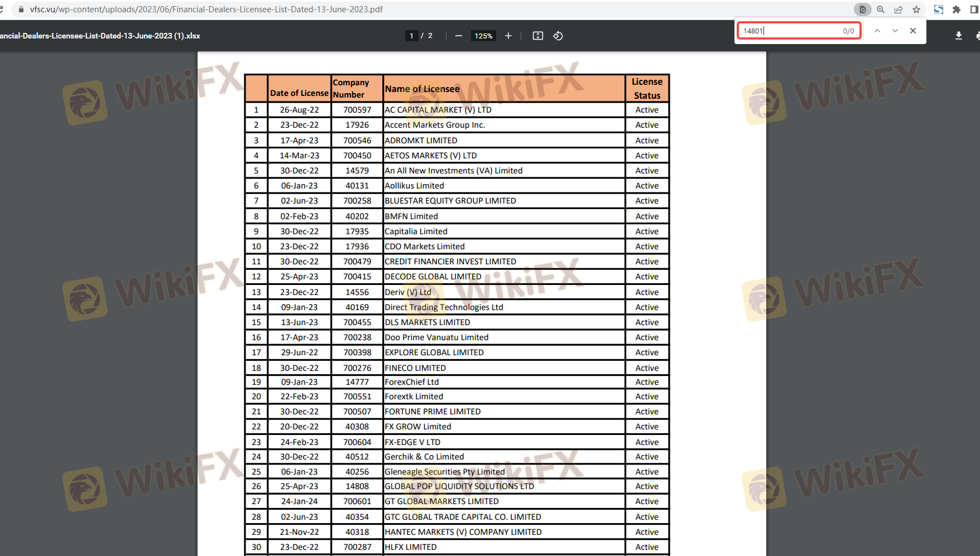
Task: Bookmark this PDF with the star icon
Action: pos(916,9)
